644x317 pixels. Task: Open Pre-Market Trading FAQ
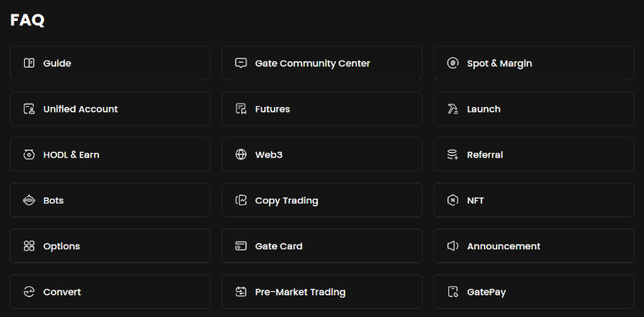pyautogui.click(x=322, y=292)
